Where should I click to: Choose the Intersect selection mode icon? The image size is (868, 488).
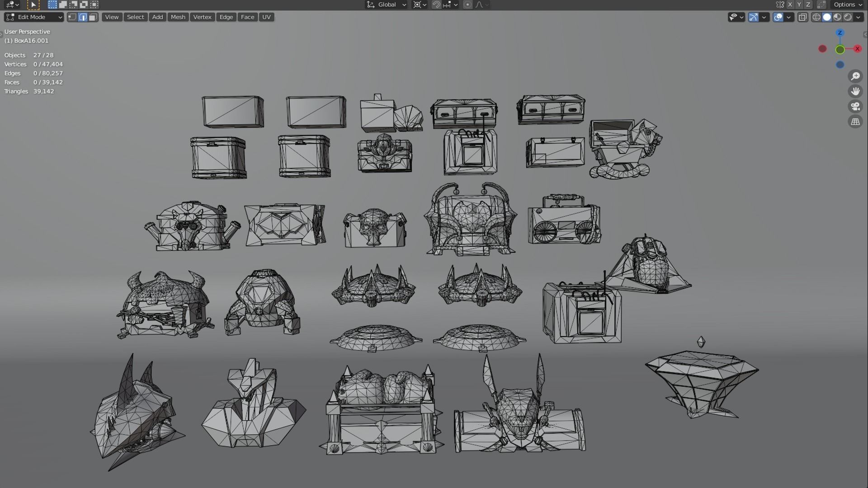click(x=94, y=5)
